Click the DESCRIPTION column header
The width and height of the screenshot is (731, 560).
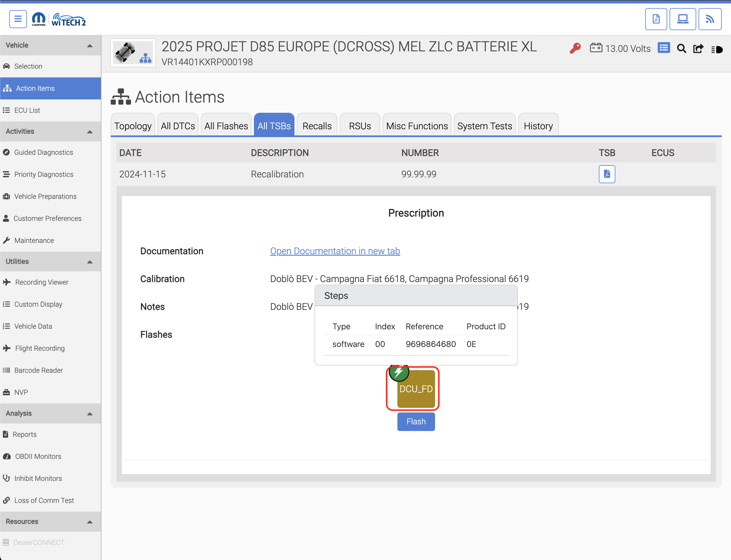(x=280, y=153)
